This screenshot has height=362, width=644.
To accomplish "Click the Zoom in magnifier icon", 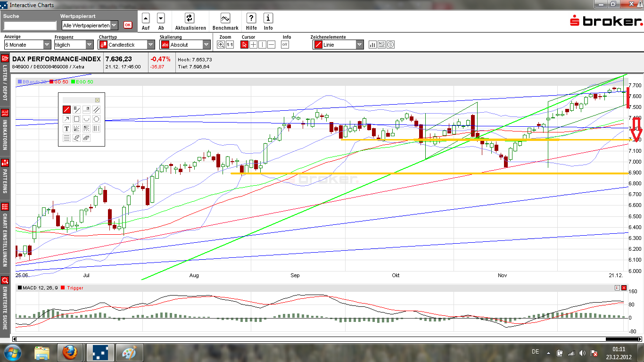I will pos(221,45).
